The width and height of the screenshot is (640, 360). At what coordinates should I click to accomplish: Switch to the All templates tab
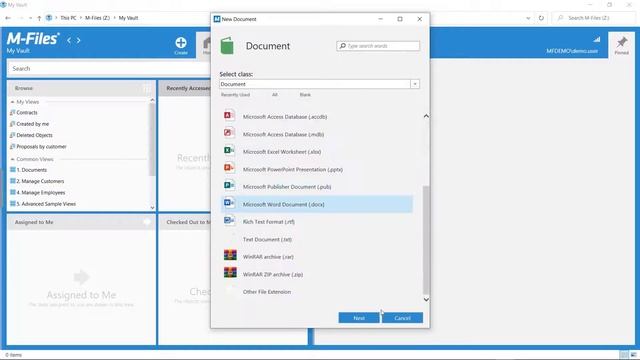click(275, 95)
